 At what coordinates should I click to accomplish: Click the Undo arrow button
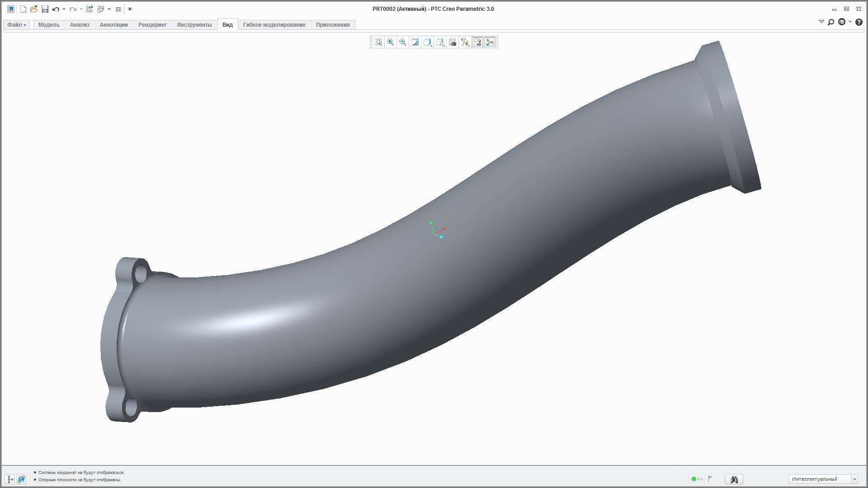56,9
